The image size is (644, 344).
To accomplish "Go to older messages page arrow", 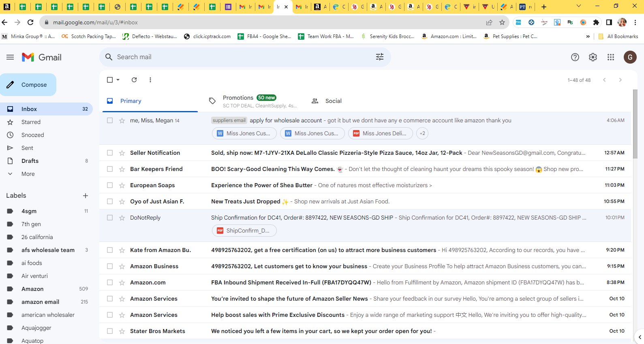I will tap(620, 80).
